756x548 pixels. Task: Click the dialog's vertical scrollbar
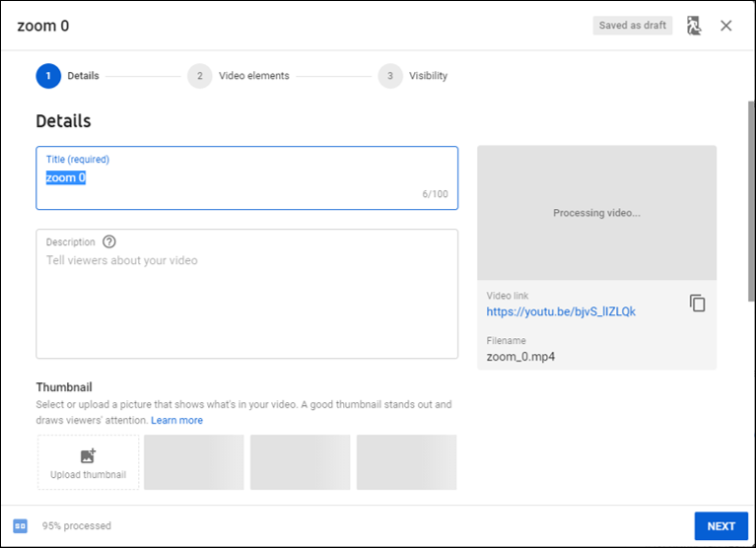(x=751, y=201)
